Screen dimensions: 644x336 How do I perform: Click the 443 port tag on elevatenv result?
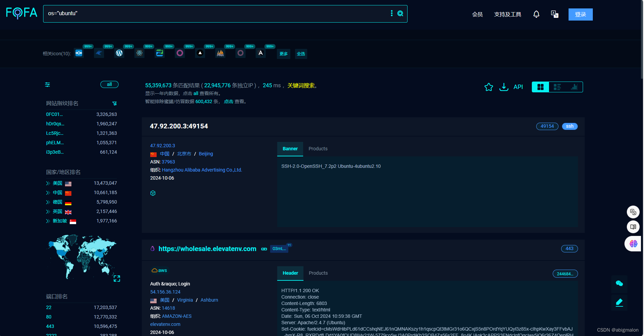(x=569, y=249)
